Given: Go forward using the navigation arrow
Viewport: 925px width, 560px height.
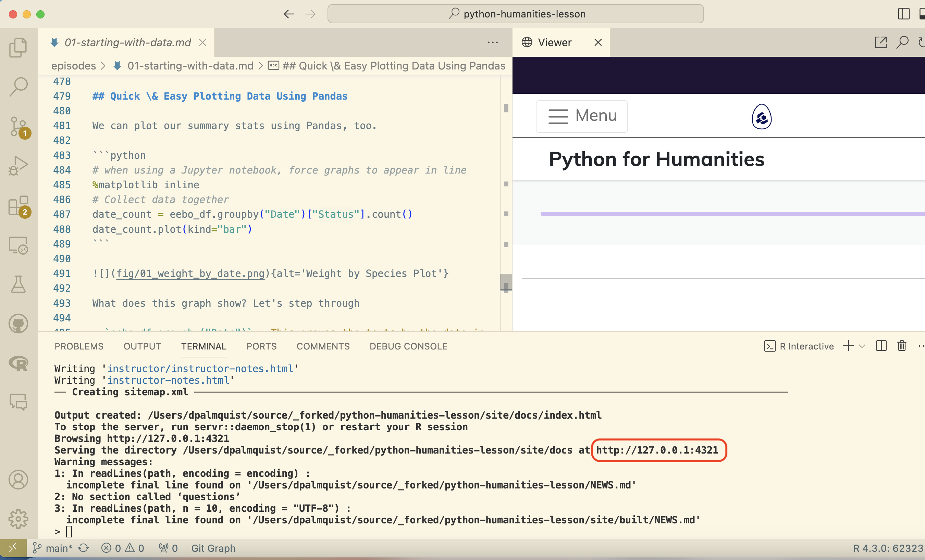Looking at the screenshot, I should pos(310,14).
